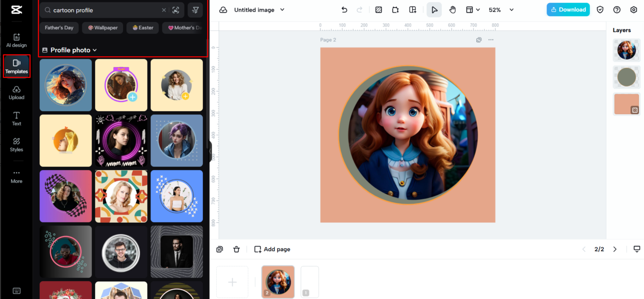Delete the current page with trash icon
644x299 pixels.
pos(236,249)
